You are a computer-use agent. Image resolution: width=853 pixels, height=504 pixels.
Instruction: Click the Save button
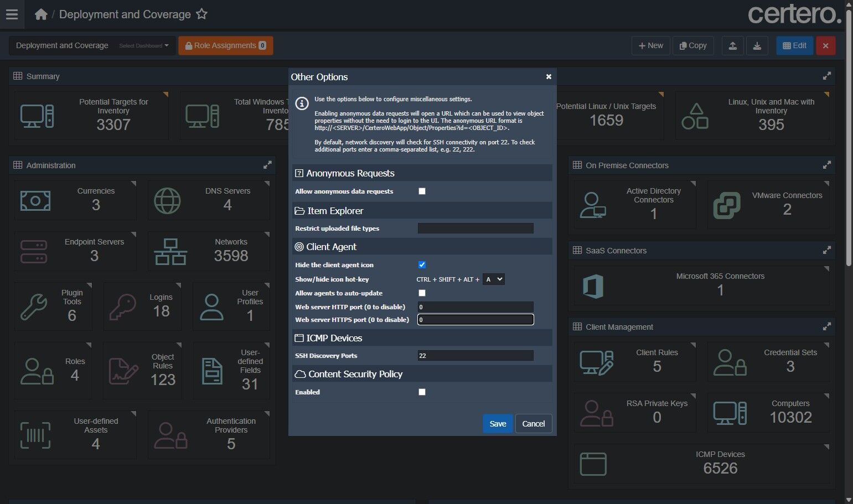(498, 424)
